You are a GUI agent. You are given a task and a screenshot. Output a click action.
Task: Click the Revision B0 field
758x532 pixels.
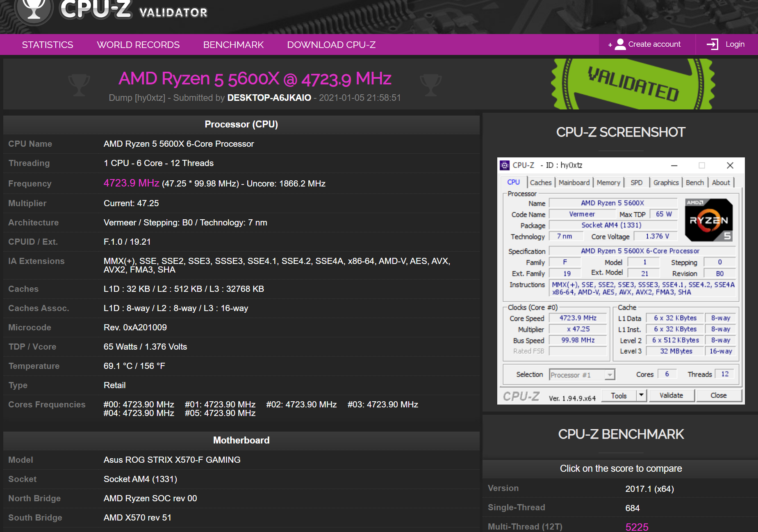pos(719,273)
